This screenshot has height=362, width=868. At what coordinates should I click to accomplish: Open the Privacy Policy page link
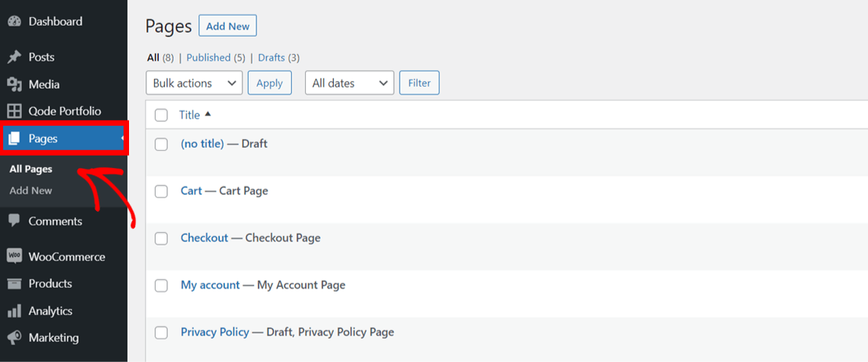215,332
